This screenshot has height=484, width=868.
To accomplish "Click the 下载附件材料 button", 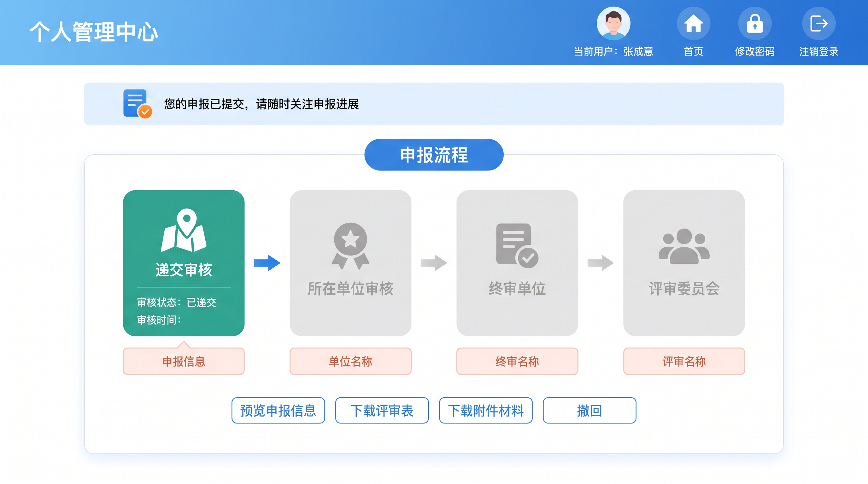I will [x=486, y=410].
